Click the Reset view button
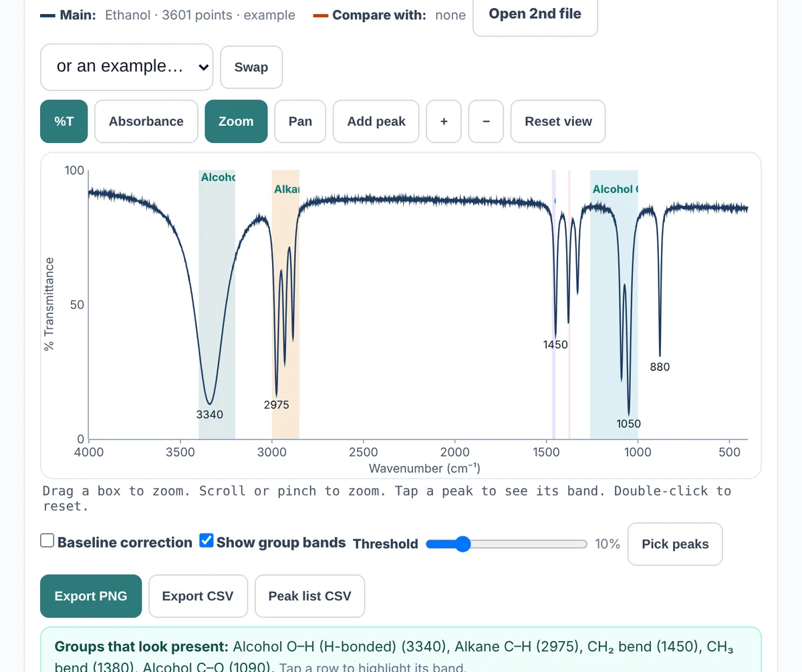The height and width of the screenshot is (672, 802). (x=558, y=121)
